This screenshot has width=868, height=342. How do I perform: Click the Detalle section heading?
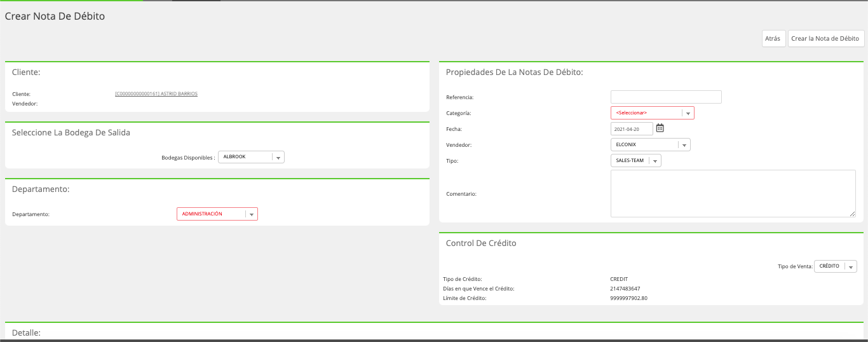click(26, 332)
